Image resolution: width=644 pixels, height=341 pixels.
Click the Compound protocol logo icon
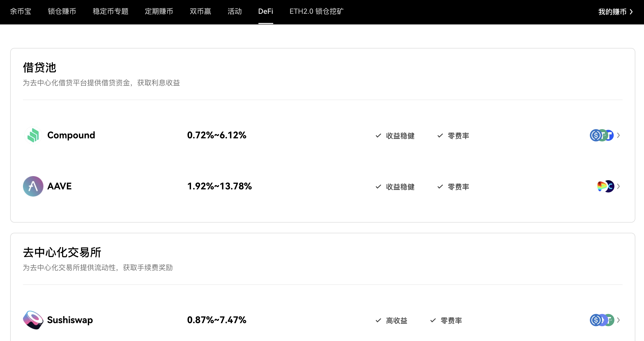[33, 135]
